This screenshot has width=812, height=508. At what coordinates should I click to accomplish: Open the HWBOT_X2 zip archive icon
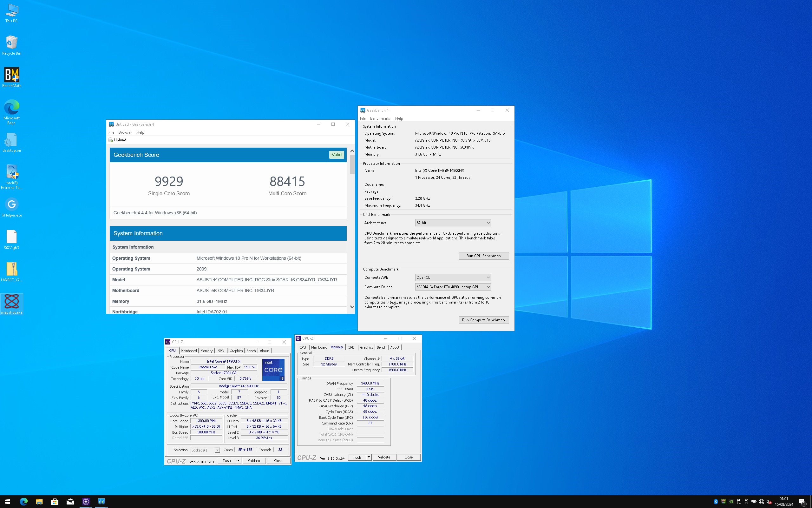click(x=11, y=272)
